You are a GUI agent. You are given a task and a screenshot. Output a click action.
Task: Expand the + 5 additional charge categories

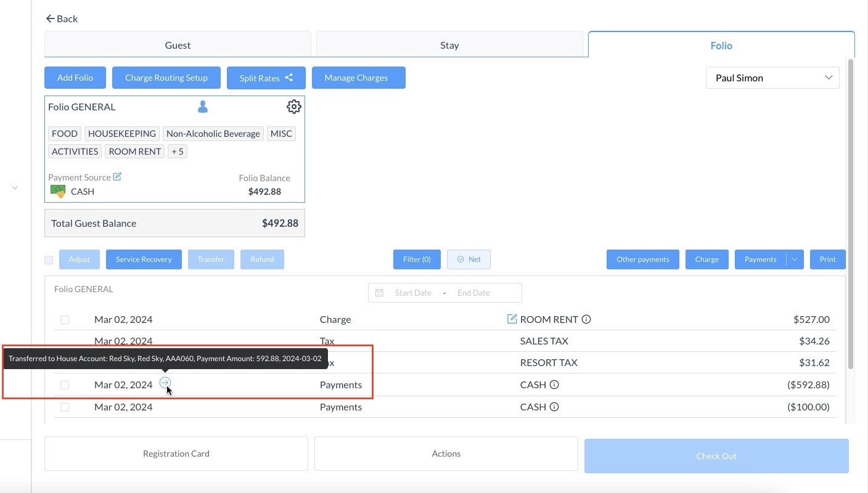[178, 152]
